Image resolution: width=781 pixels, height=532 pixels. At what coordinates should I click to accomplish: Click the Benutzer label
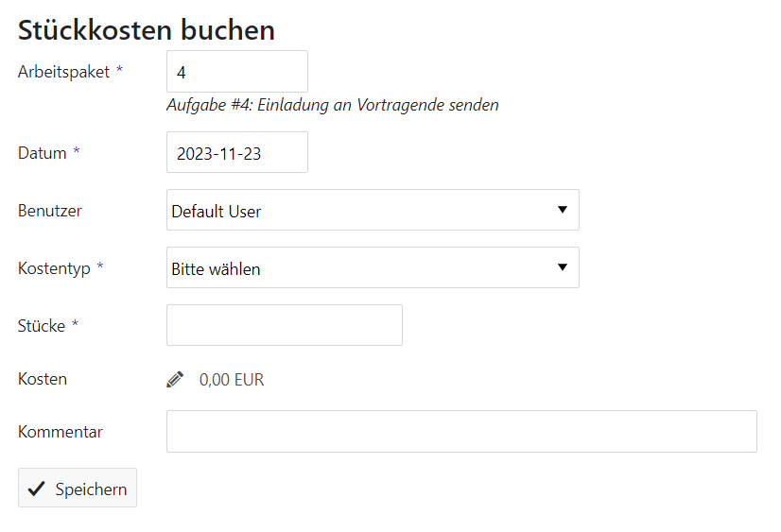pyautogui.click(x=50, y=211)
